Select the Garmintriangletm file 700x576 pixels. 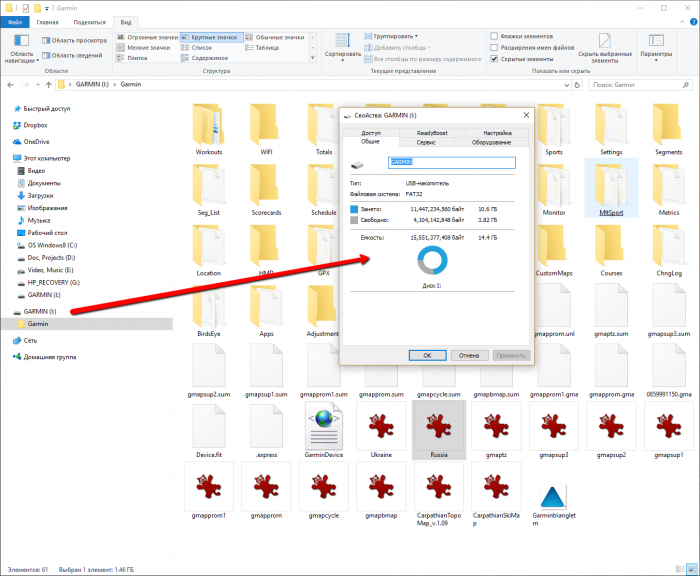click(554, 505)
